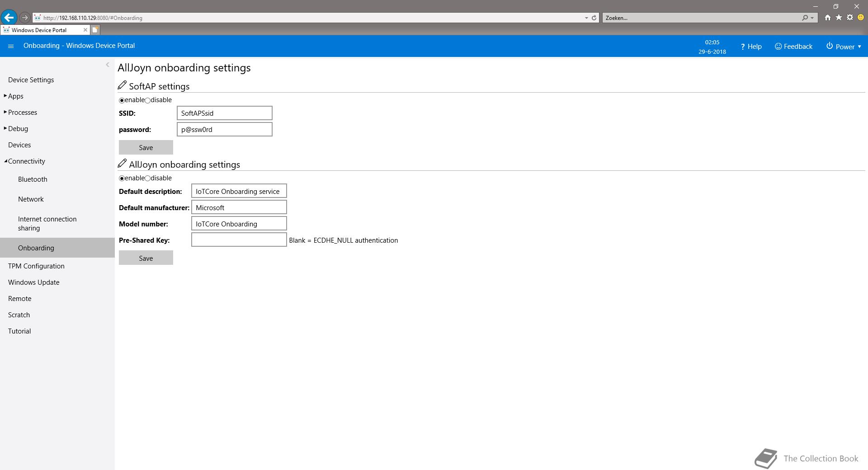
Task: Open Windows Update page
Action: (33, 282)
